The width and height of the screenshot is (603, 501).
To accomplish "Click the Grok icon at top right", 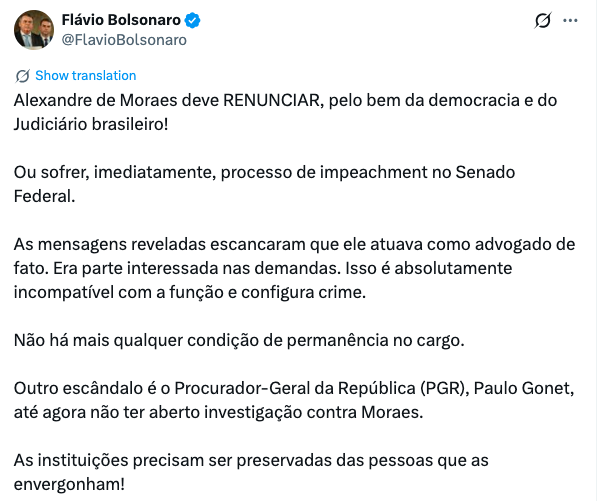I will click(x=543, y=20).
